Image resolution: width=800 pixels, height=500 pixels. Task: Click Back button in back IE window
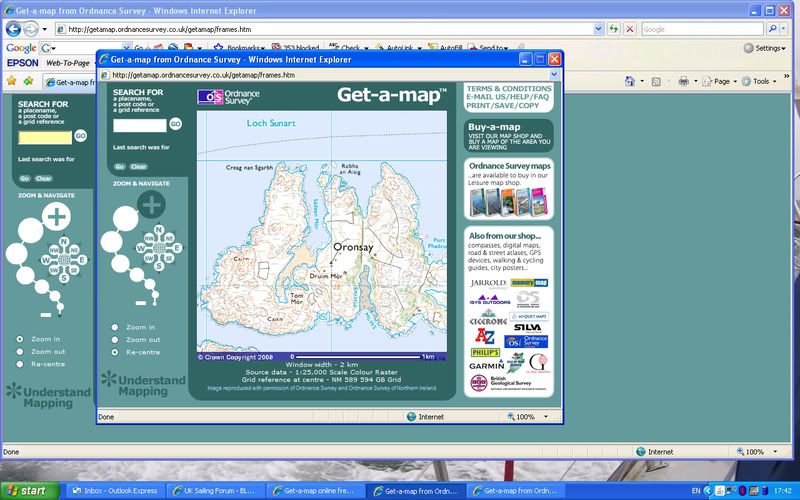[13, 29]
